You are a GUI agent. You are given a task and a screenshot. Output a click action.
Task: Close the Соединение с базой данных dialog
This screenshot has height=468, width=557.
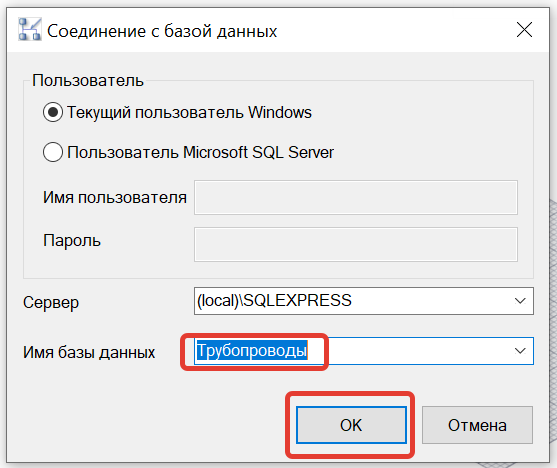[x=524, y=30]
